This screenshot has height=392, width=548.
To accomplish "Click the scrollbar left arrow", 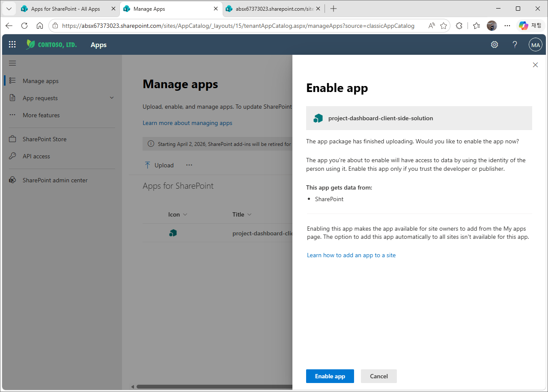I will [133, 386].
